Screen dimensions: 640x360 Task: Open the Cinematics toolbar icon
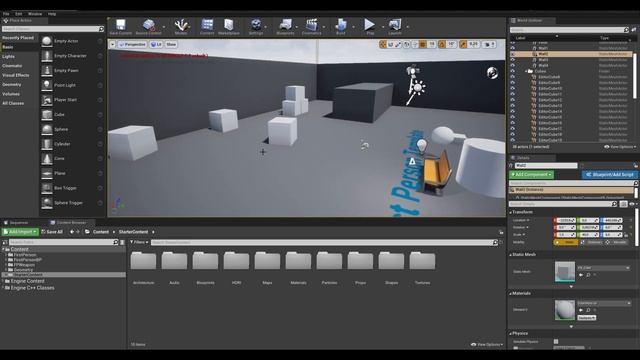[x=311, y=27]
